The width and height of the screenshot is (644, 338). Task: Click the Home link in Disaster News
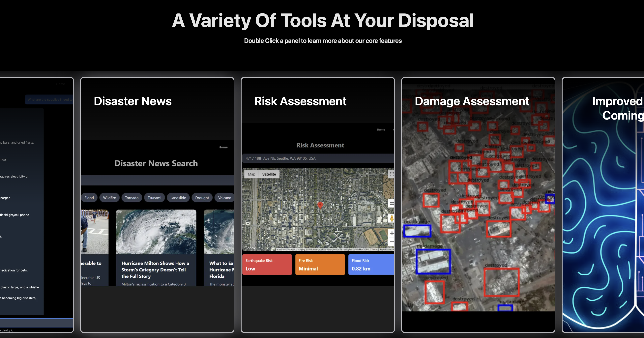(223, 147)
